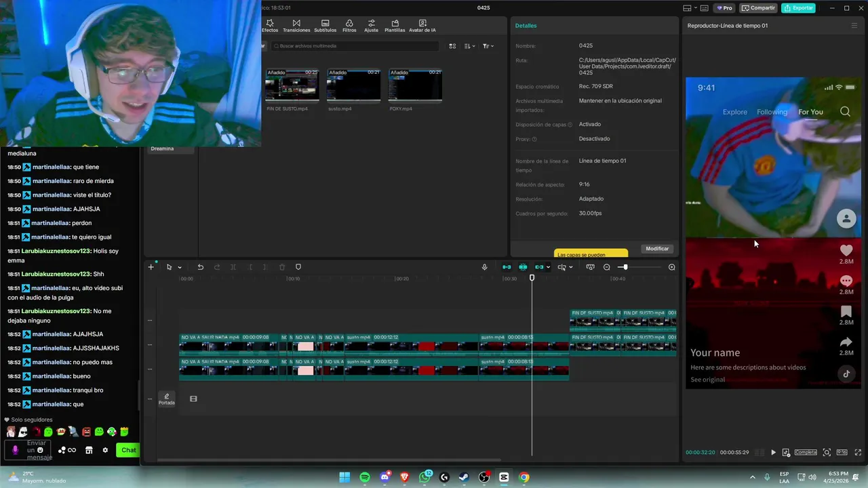Open the selection tool mode dropdown
The image size is (868, 488).
pos(180,267)
